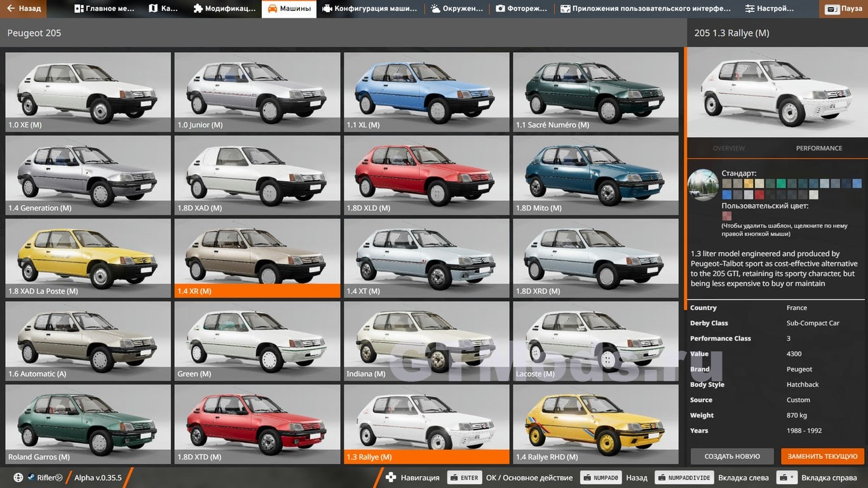Pick the 1.6 Automatic (A) car

88,341
